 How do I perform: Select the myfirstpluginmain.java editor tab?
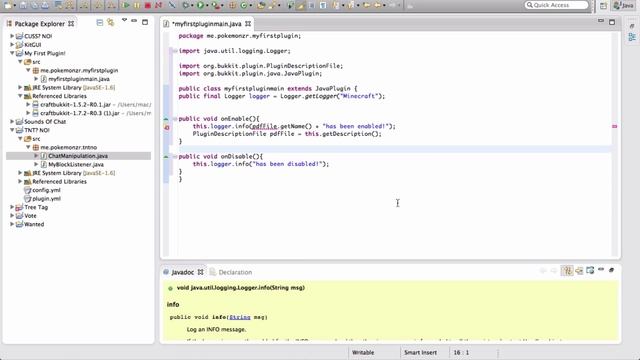(207, 24)
